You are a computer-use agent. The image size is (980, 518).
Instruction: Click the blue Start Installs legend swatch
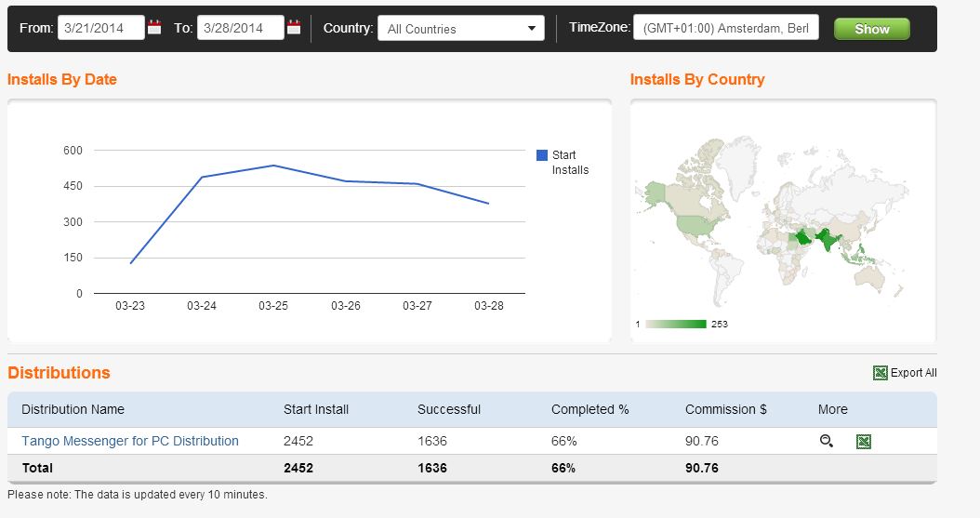point(542,155)
